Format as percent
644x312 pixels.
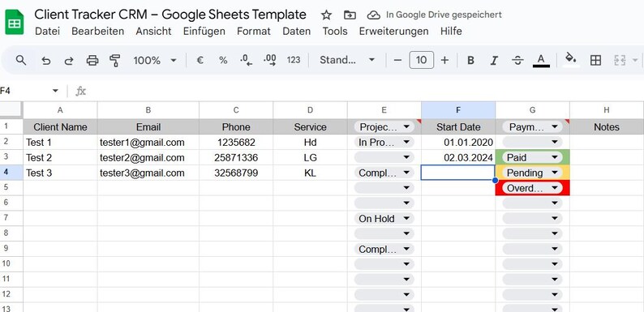tap(223, 60)
